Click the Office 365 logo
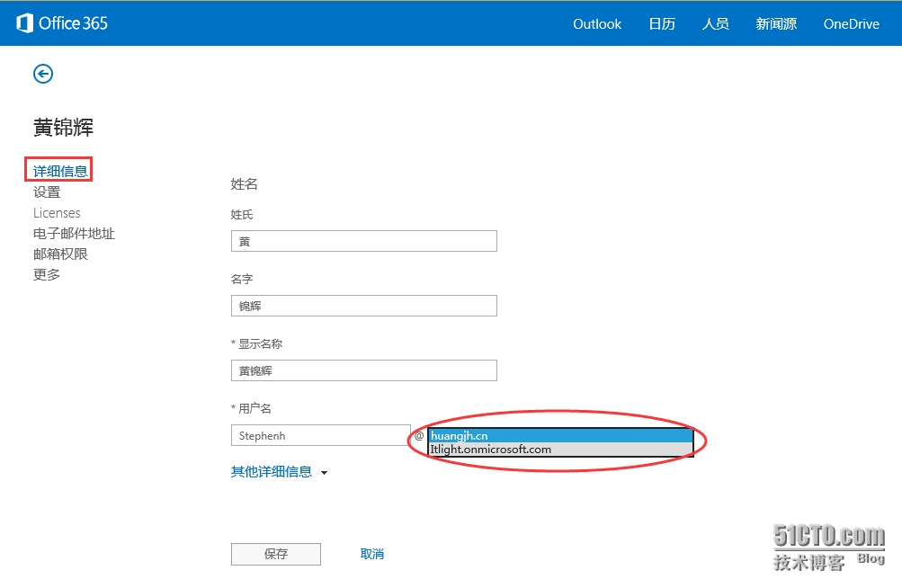Viewport: 902px width, 588px height. click(x=62, y=23)
